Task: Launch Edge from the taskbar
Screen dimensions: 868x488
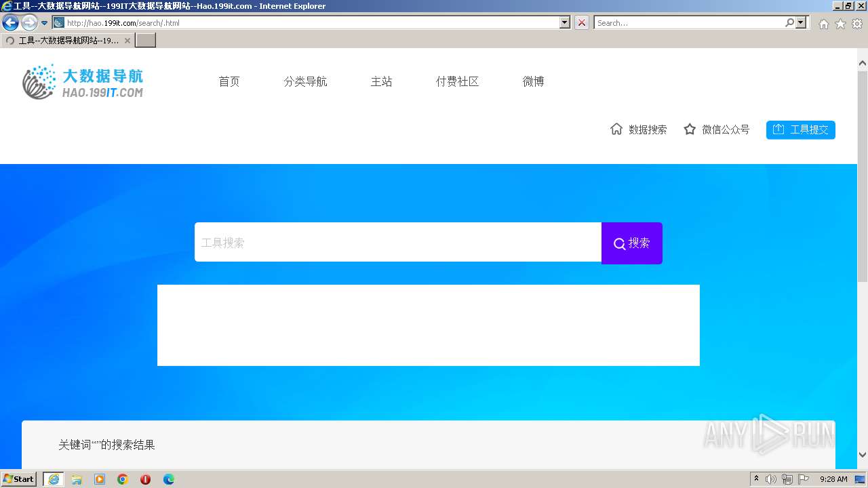Action: 169,479
